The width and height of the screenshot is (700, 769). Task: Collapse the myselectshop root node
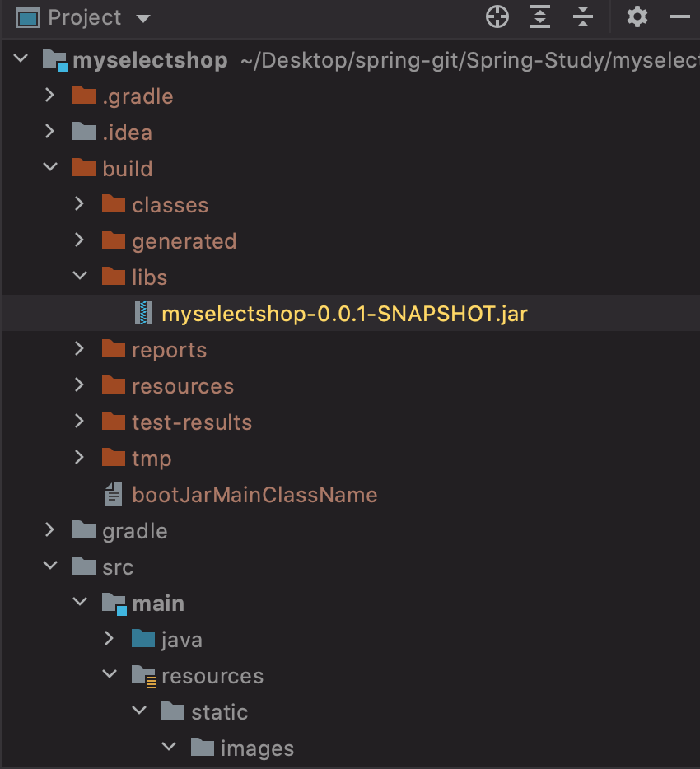pos(21,58)
